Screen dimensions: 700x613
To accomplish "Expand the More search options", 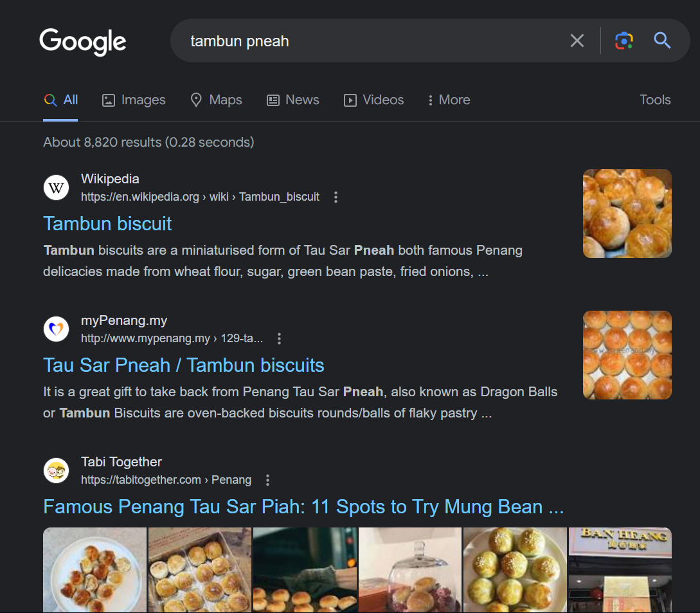I will (449, 100).
